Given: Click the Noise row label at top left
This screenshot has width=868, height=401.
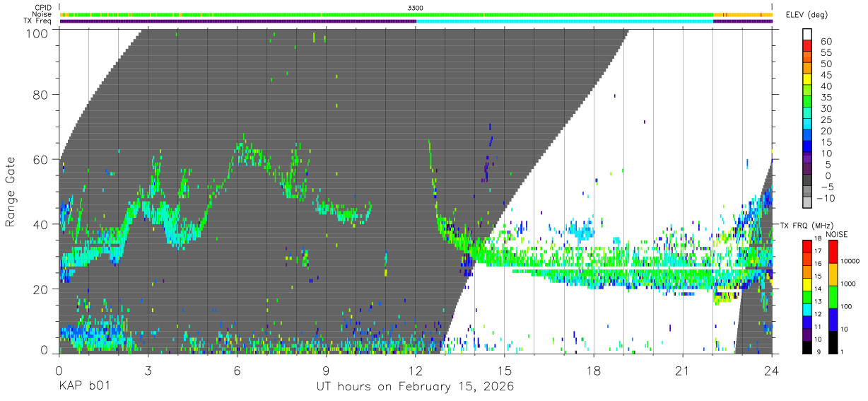Looking at the screenshot, I should click(x=42, y=14).
